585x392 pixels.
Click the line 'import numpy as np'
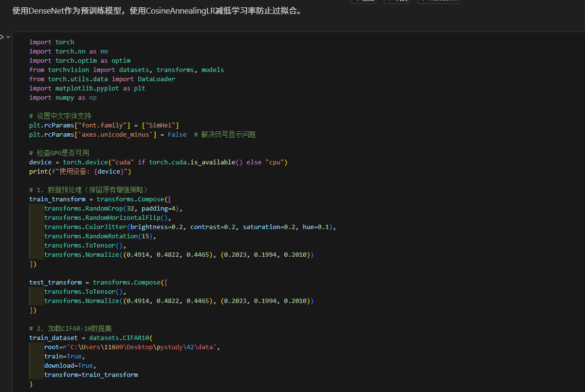[63, 97]
